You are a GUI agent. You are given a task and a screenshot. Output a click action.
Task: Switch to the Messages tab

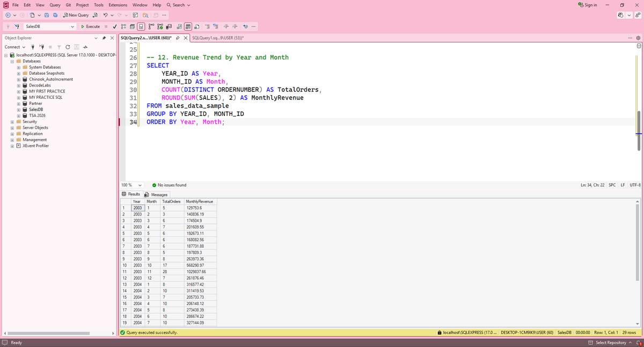[x=156, y=194]
